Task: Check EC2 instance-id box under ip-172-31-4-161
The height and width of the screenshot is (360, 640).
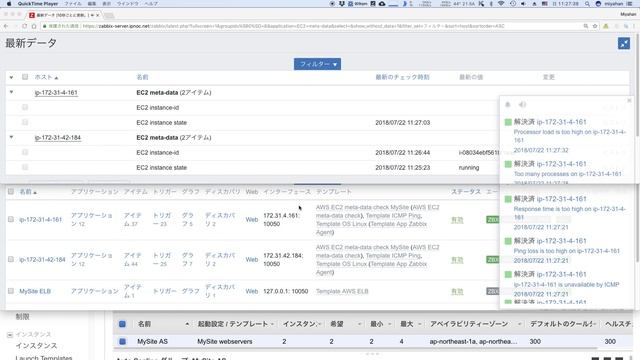Action: tap(25, 107)
